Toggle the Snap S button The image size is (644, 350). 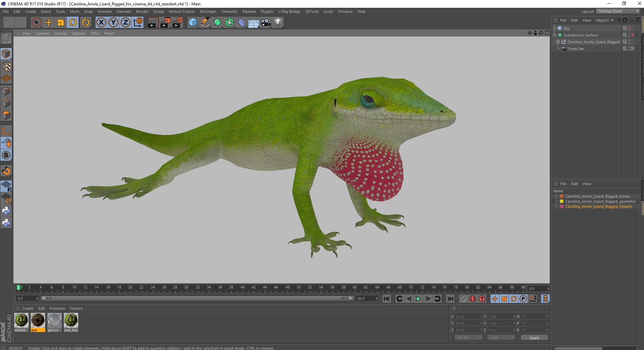pyautogui.click(x=6, y=155)
